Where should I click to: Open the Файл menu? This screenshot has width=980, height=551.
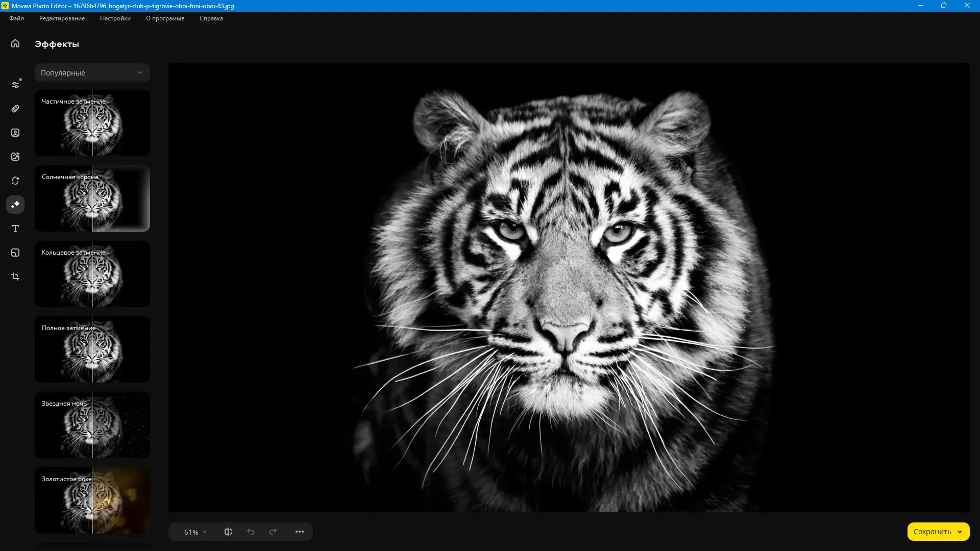tap(16, 18)
